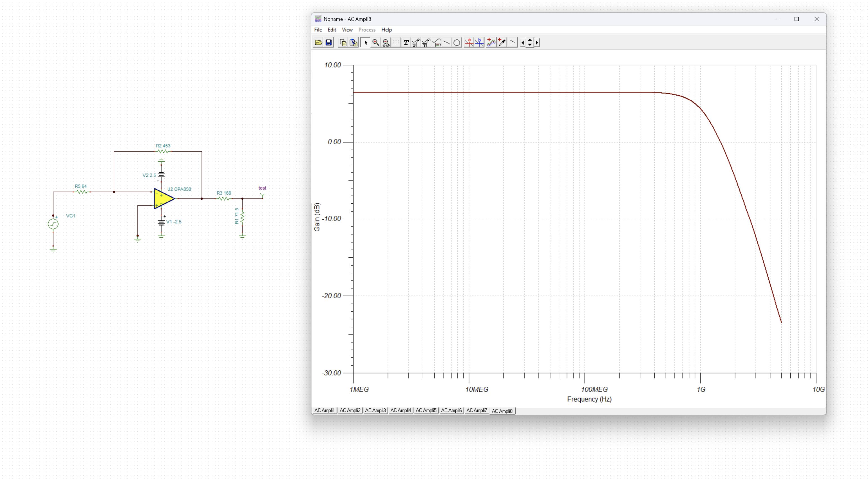Image resolution: width=868 pixels, height=480 pixels.
Task: Activate the Zoom In magnifier tool
Action: pos(376,42)
